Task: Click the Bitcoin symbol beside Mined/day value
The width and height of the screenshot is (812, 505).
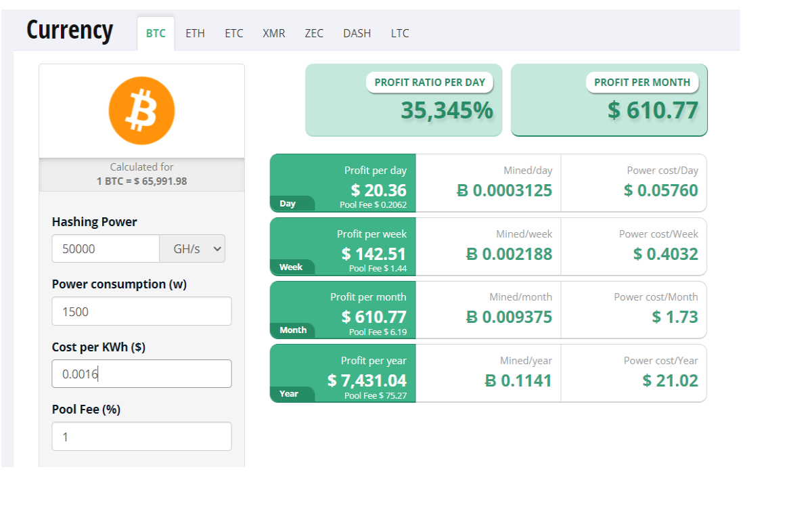Action: coord(463,191)
